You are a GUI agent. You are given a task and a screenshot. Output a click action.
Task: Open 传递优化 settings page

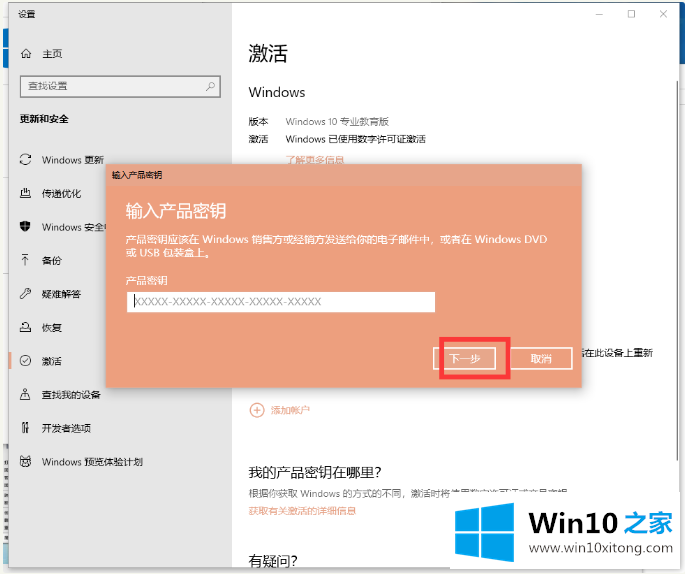click(x=61, y=194)
